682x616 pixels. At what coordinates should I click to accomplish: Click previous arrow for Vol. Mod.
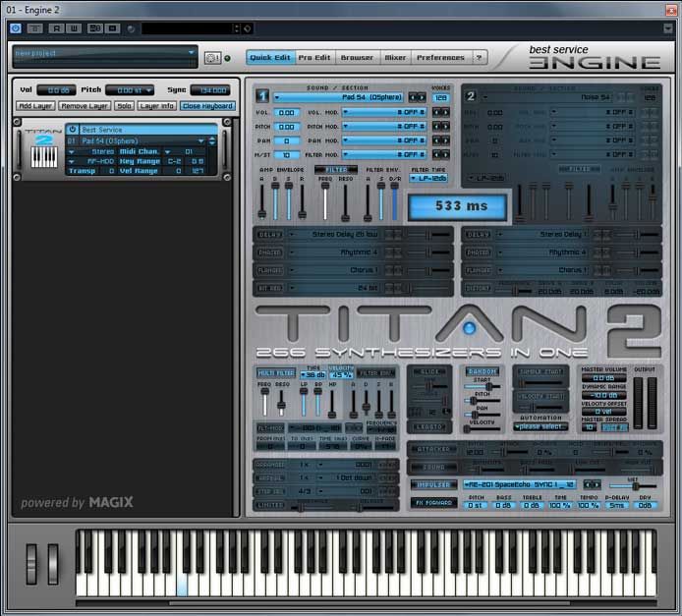pyautogui.click(x=436, y=112)
